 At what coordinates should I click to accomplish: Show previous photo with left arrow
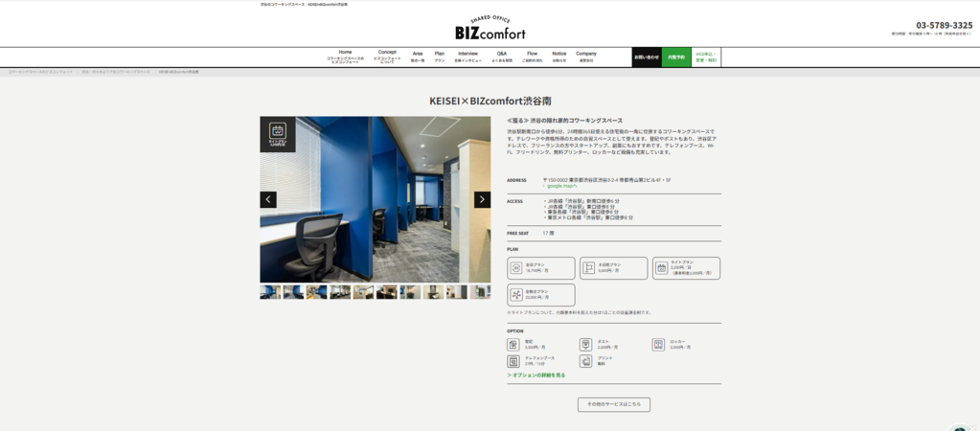(268, 200)
